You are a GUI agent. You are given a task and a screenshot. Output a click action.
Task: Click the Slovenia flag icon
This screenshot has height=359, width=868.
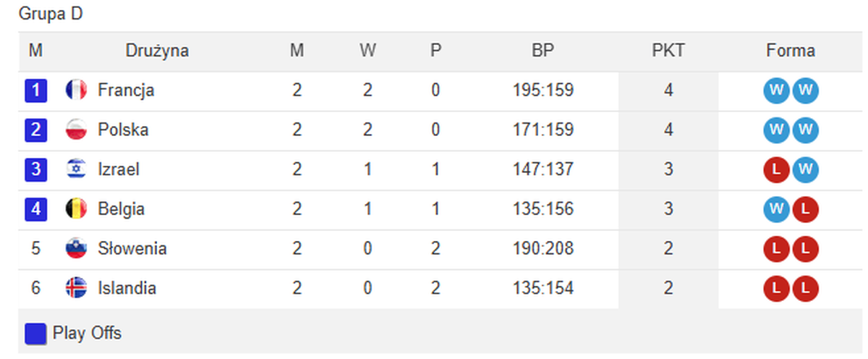coord(76,248)
